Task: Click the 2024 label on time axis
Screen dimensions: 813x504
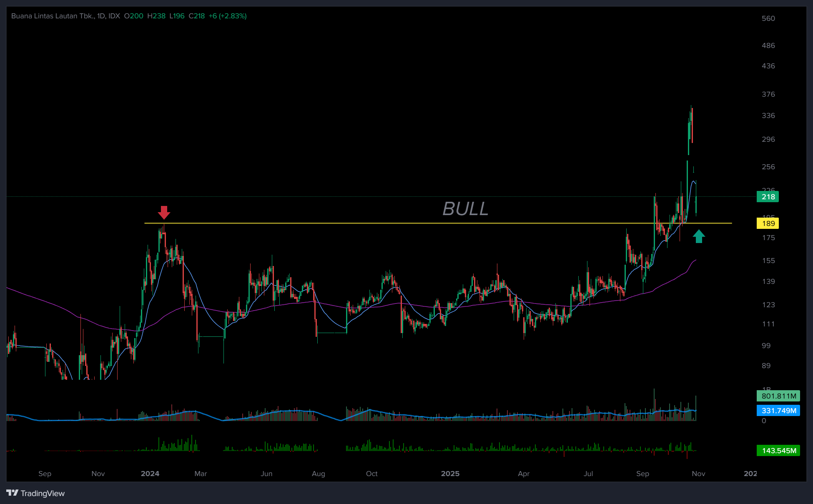Action: [x=150, y=474]
